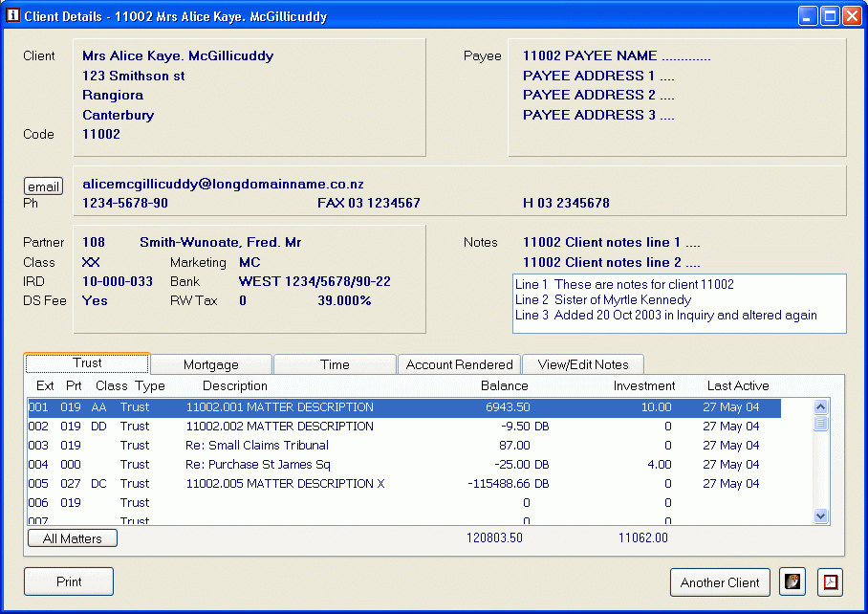Click the Balance column header
This screenshot has width=868, height=614.
[x=504, y=386]
